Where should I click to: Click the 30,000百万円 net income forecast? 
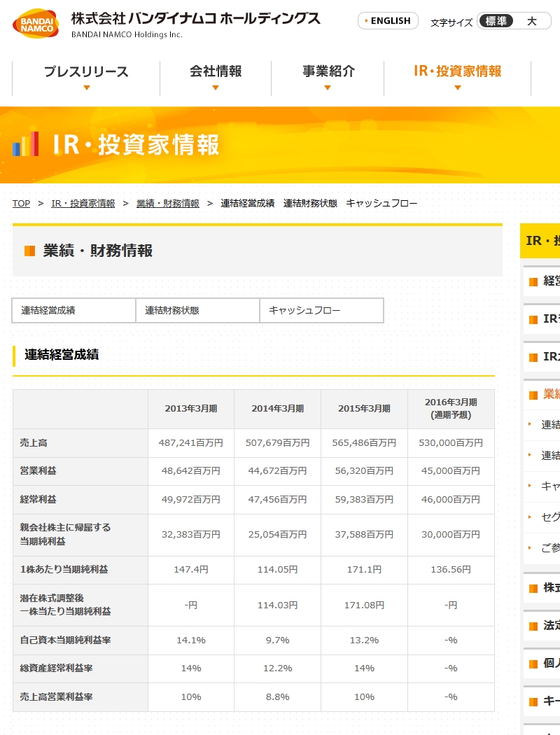coord(451,534)
